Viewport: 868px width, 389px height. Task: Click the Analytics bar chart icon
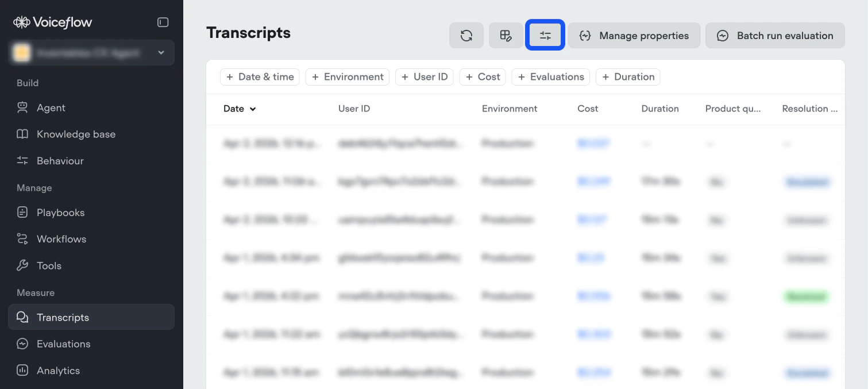point(22,370)
